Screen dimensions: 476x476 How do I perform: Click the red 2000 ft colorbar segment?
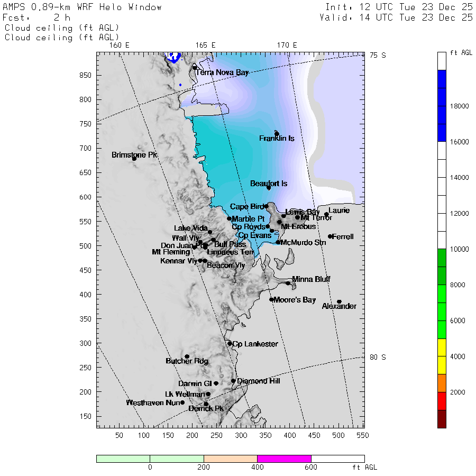click(x=442, y=401)
